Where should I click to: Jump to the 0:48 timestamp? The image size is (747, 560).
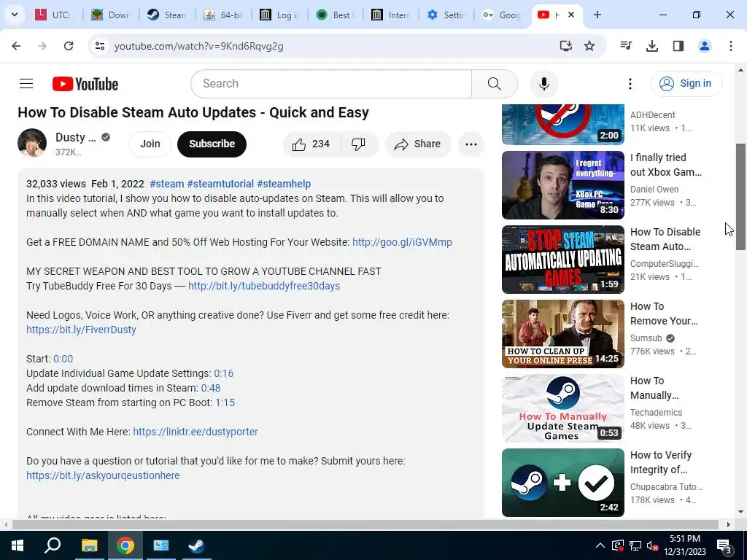[x=211, y=388]
